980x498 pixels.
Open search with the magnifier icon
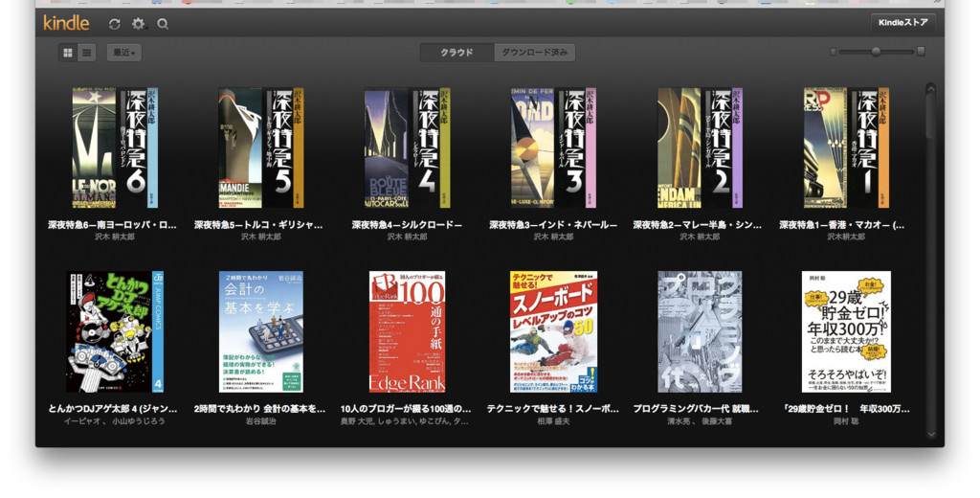tap(163, 24)
